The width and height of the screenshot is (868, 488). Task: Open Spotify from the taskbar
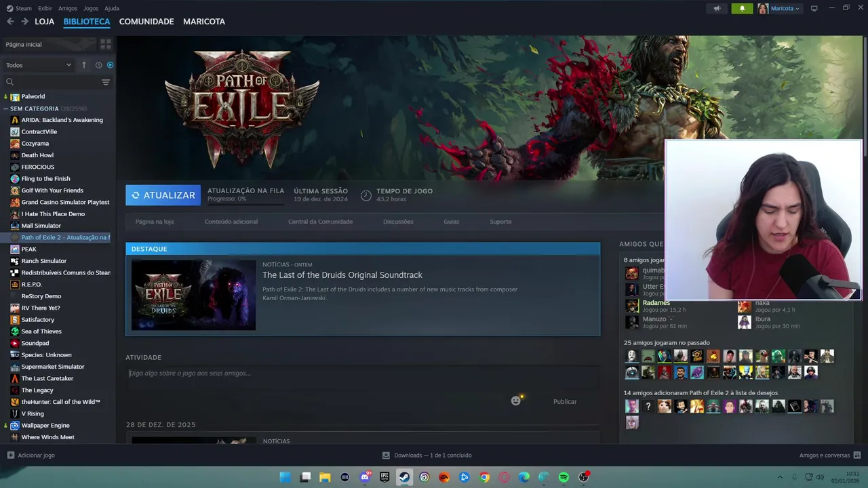point(564,477)
